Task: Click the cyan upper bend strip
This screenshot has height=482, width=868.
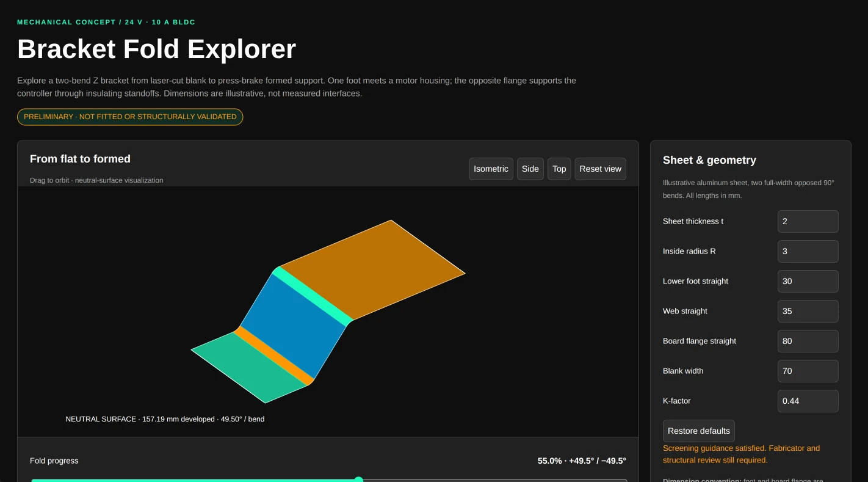Action: [x=313, y=296]
